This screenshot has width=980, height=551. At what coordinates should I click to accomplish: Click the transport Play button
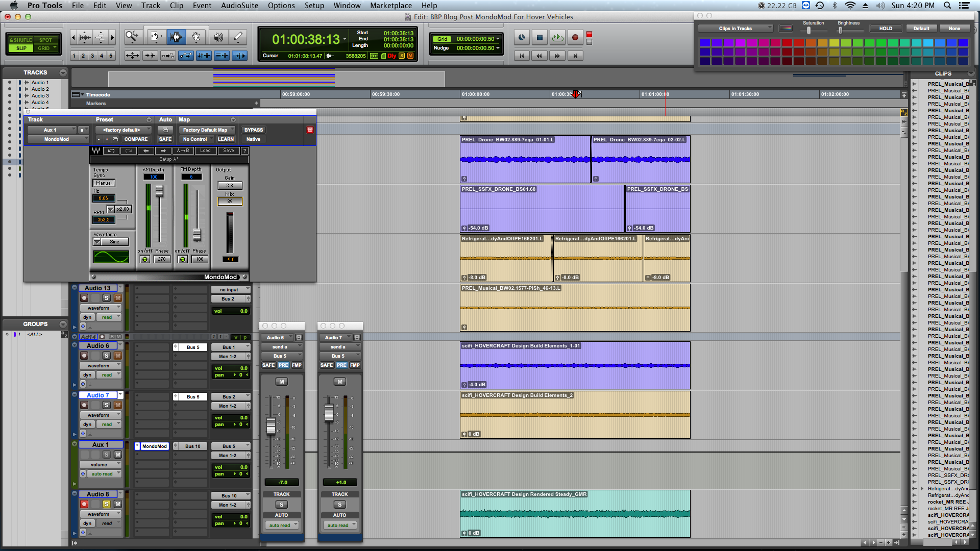(557, 37)
